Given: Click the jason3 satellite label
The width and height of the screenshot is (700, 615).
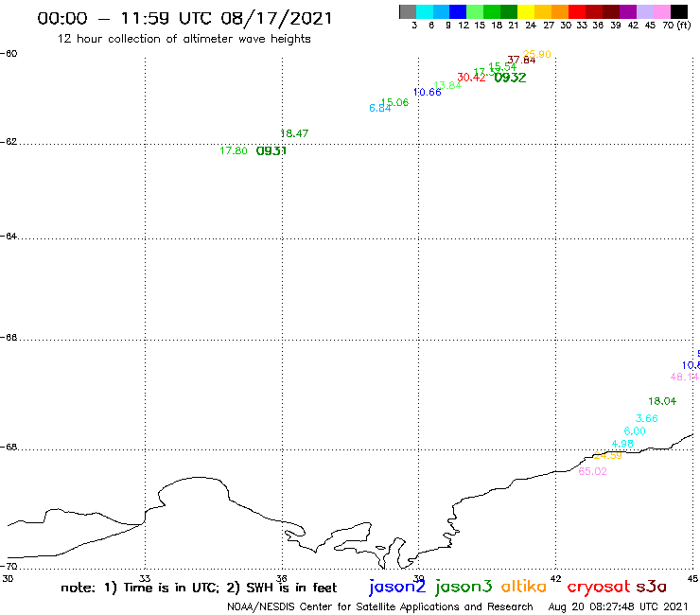Looking at the screenshot, I should 464,587.
